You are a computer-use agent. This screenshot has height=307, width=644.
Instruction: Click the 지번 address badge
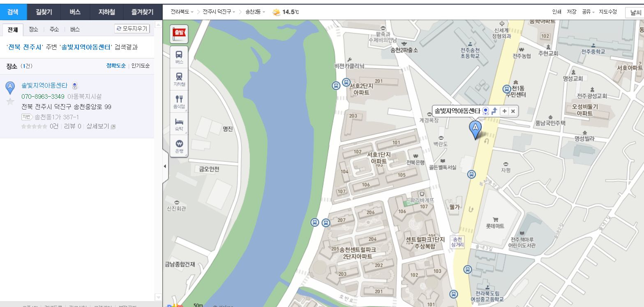click(27, 117)
